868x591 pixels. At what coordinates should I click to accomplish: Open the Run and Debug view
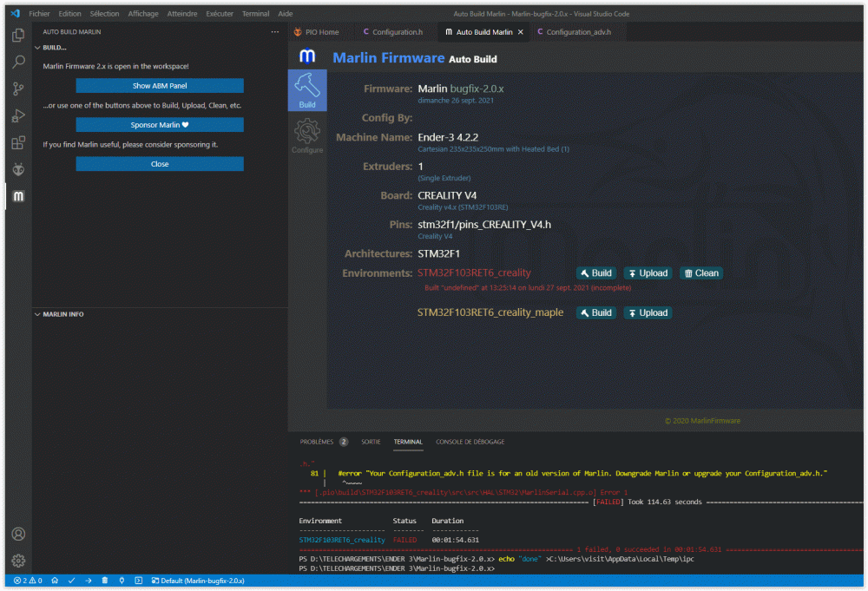pos(18,115)
